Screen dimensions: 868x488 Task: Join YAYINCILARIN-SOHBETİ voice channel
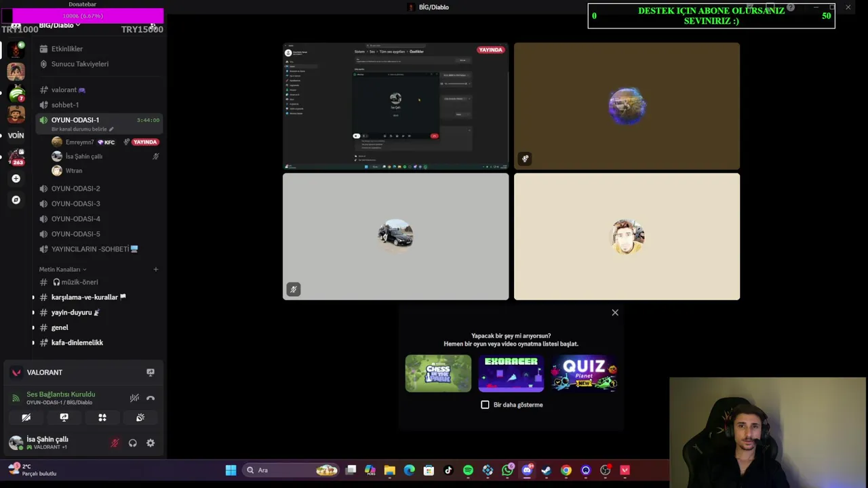[x=100, y=249]
